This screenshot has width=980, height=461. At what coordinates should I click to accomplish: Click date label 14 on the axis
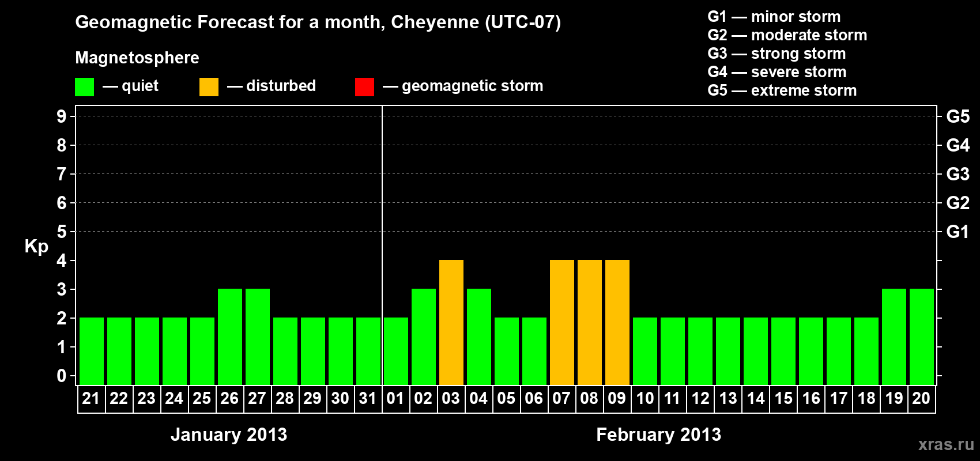pos(756,398)
